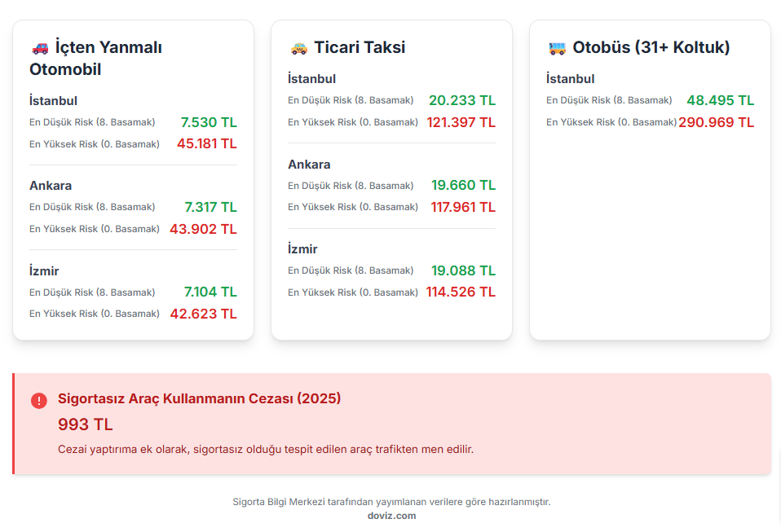Click the 48.495 TL bus price
Screen dimensions: 781x532
click(x=721, y=100)
